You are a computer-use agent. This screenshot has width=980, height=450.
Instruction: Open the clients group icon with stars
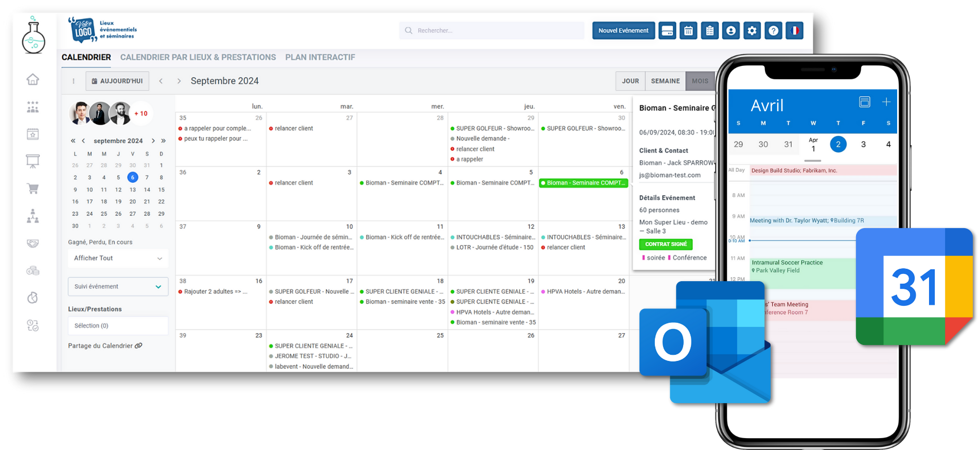coord(33,107)
